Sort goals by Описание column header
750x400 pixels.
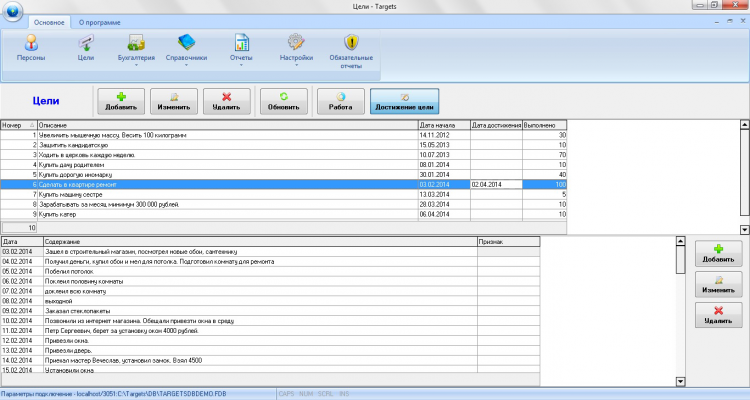pos(228,125)
